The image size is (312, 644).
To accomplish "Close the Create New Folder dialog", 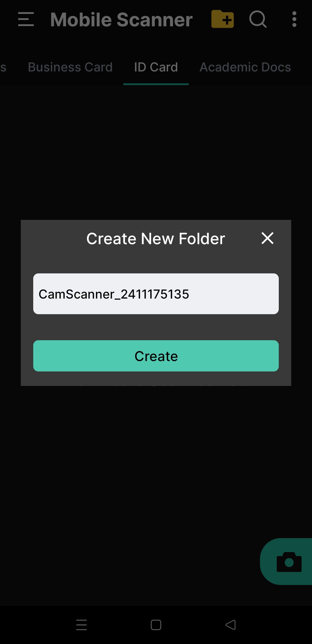I will (268, 238).
